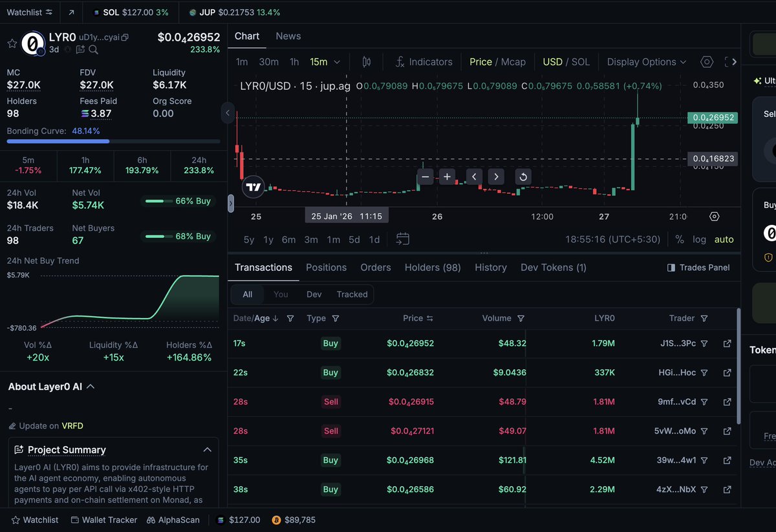Open the timeframe dropdown next to 15m
The height and width of the screenshot is (532, 776).
tap(336, 62)
